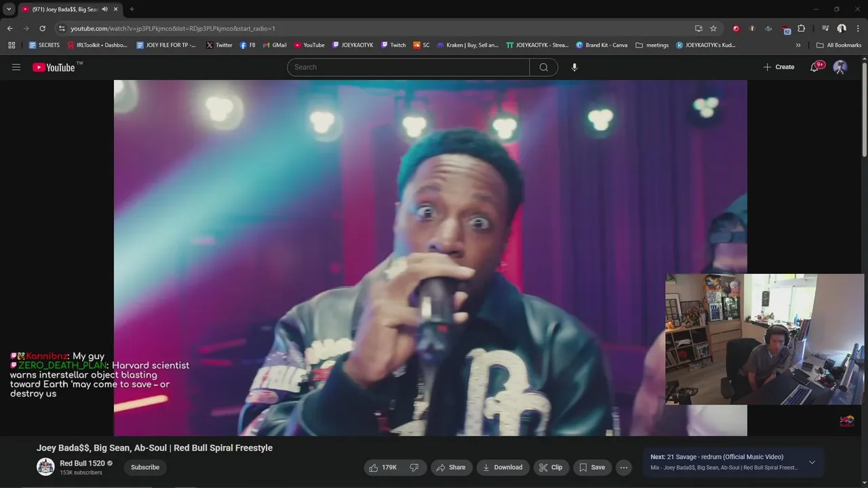Focus the YouTube search field
The image size is (868, 488).
click(x=408, y=67)
